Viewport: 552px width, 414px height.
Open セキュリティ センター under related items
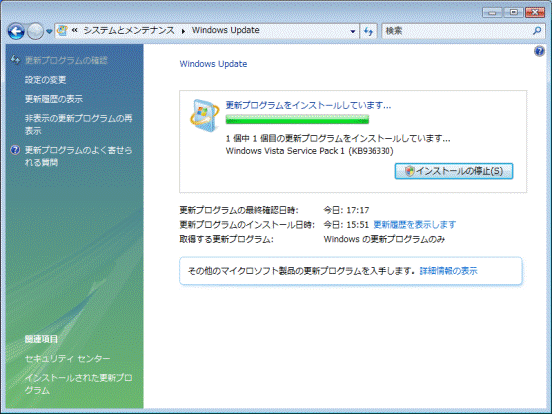pyautogui.click(x=67, y=359)
